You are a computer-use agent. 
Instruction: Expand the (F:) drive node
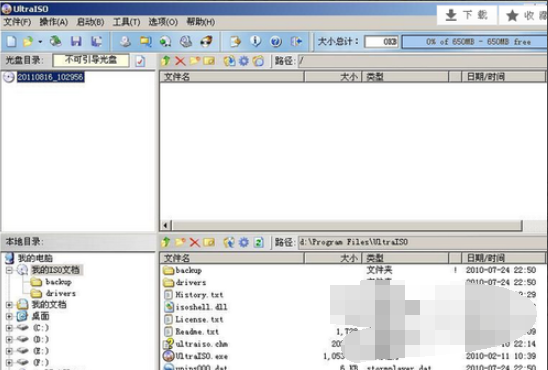[9, 363]
